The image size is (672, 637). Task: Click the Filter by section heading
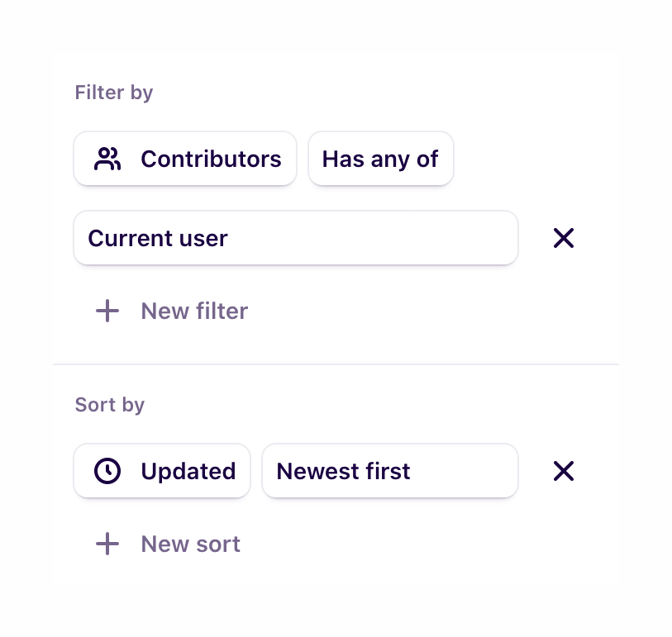[x=113, y=92]
